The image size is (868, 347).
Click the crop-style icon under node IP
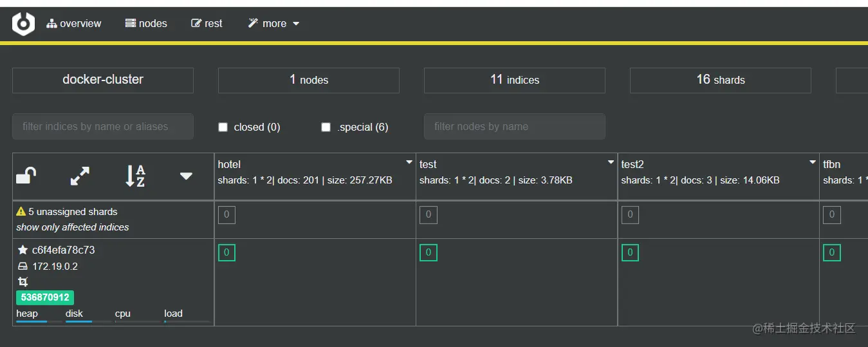click(23, 282)
